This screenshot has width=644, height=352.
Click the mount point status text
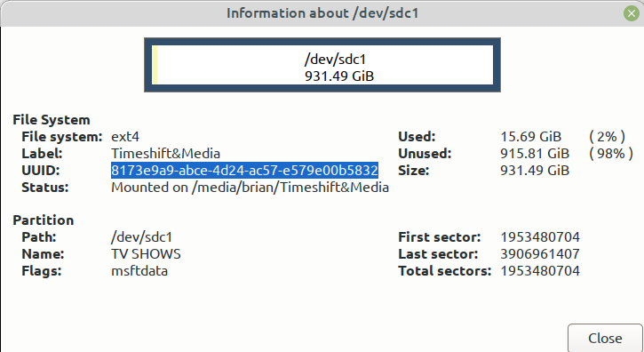[250, 188]
